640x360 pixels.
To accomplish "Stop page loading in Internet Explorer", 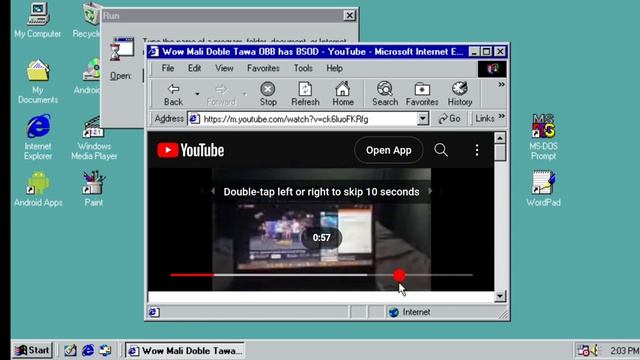I will coord(268,94).
